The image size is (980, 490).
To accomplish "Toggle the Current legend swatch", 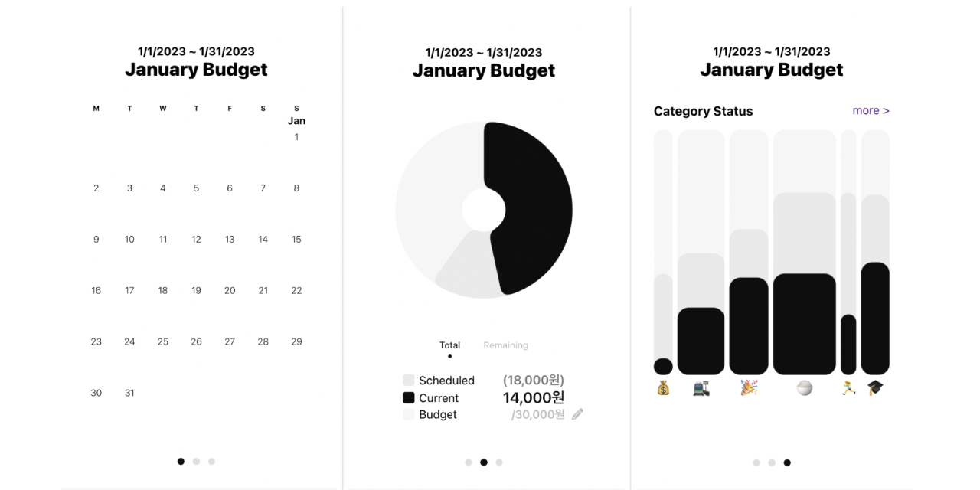I will pyautogui.click(x=408, y=397).
